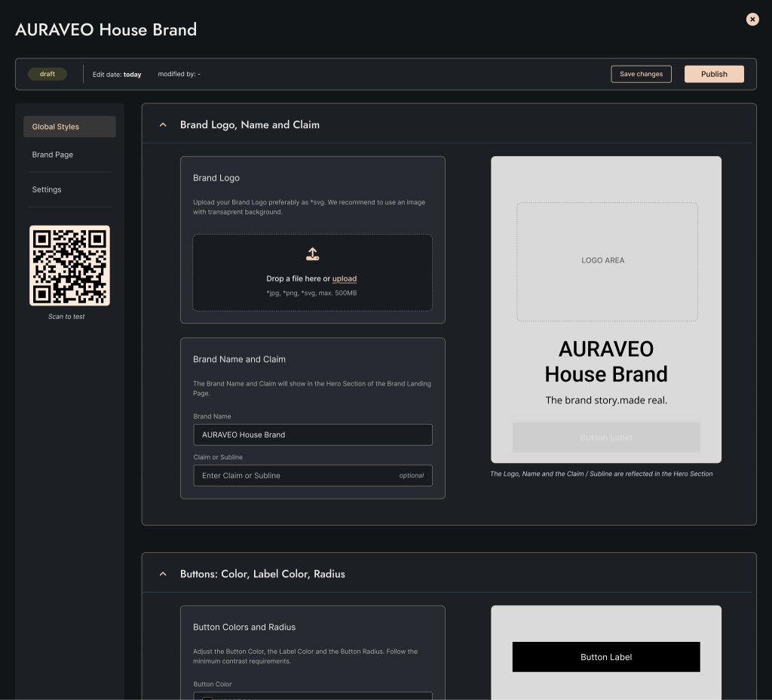The width and height of the screenshot is (772, 700).
Task: Click the upload link in drop zone
Action: pyautogui.click(x=345, y=279)
